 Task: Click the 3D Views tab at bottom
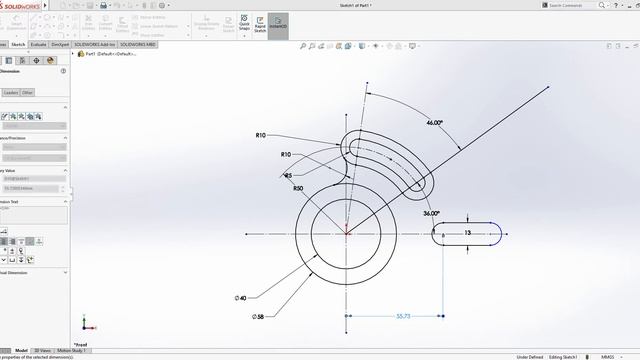pos(42,351)
